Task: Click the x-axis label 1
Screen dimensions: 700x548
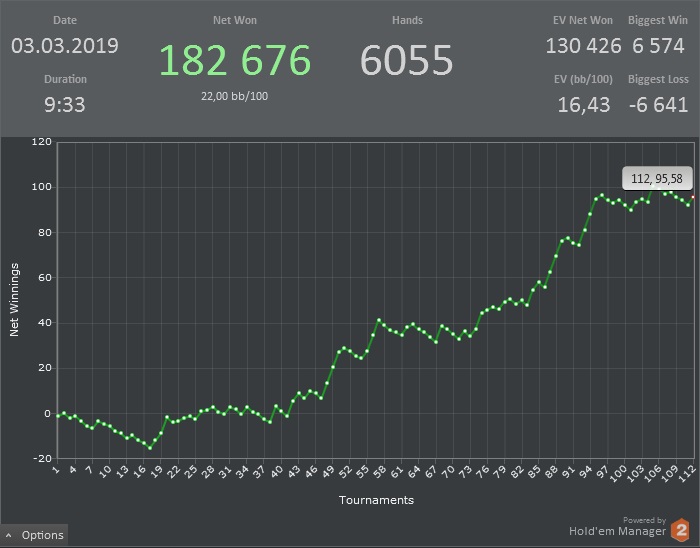Action: (x=57, y=469)
